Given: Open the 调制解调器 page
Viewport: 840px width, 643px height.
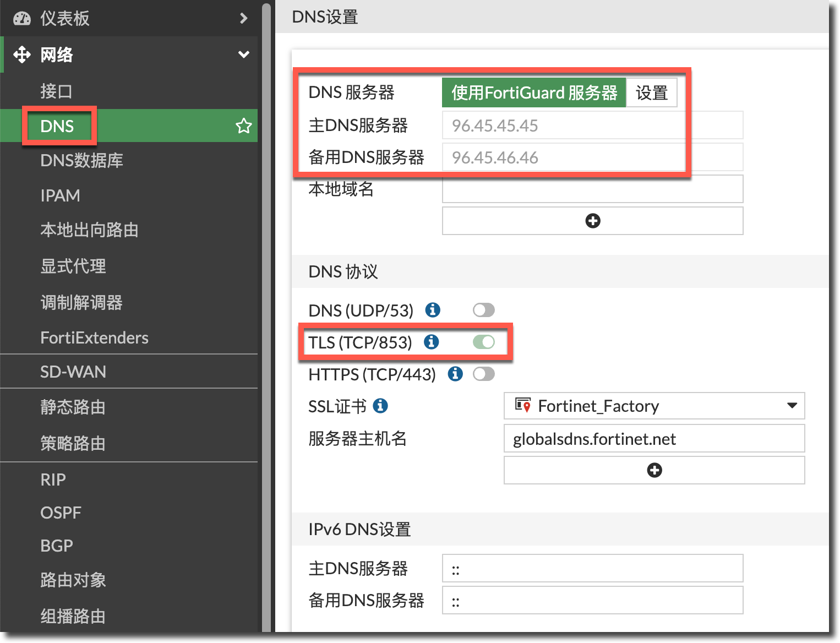Looking at the screenshot, I should pos(129,302).
